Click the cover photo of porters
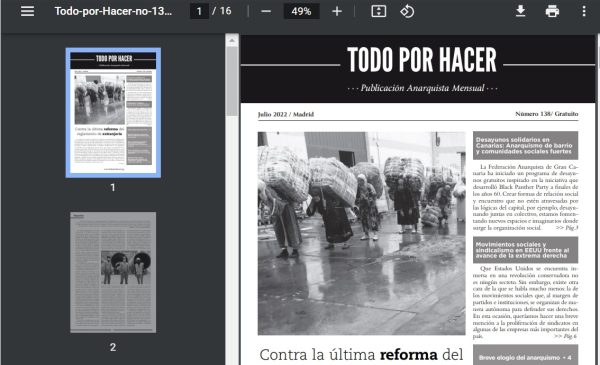Screen dimensions: 600x365 tap(361, 233)
